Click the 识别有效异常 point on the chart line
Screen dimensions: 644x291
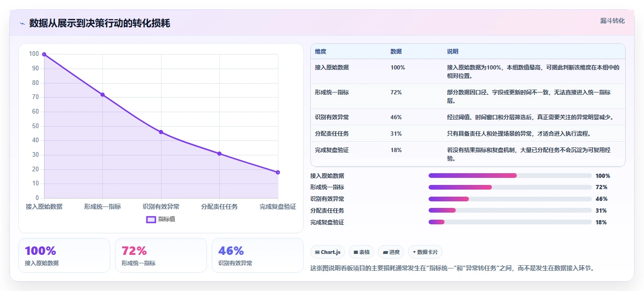click(x=161, y=132)
